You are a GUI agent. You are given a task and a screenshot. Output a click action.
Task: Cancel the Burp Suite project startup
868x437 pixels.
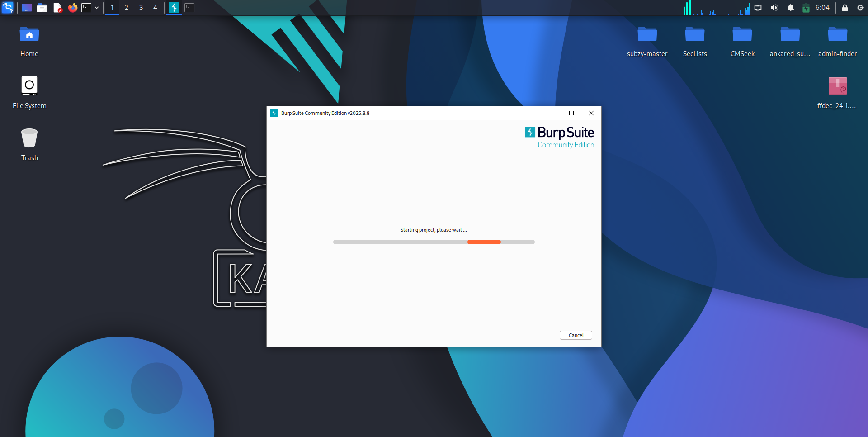(x=576, y=335)
